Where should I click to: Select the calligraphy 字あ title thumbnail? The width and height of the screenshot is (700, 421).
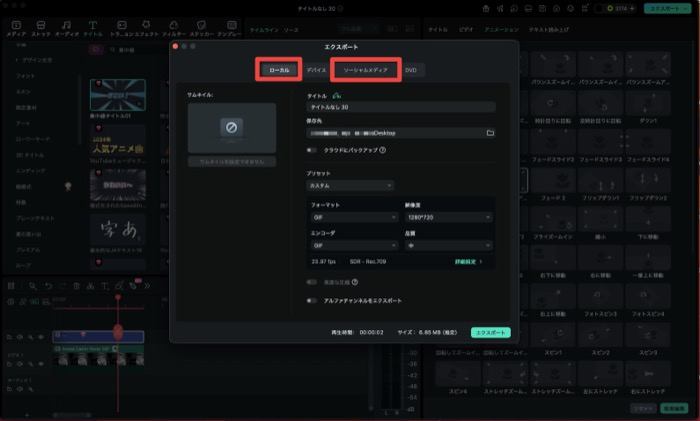(118, 230)
